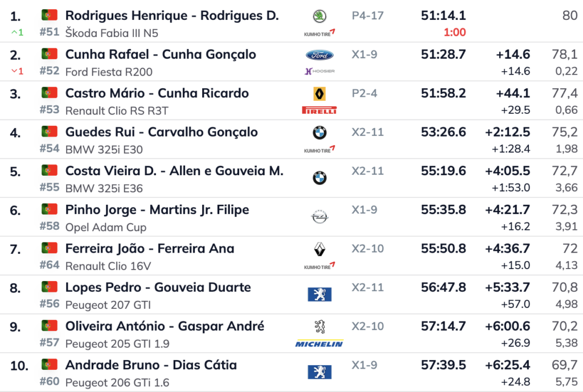Open crew Castro Mário - Cunha Ricardo
583x392 pixels.
[157, 93]
